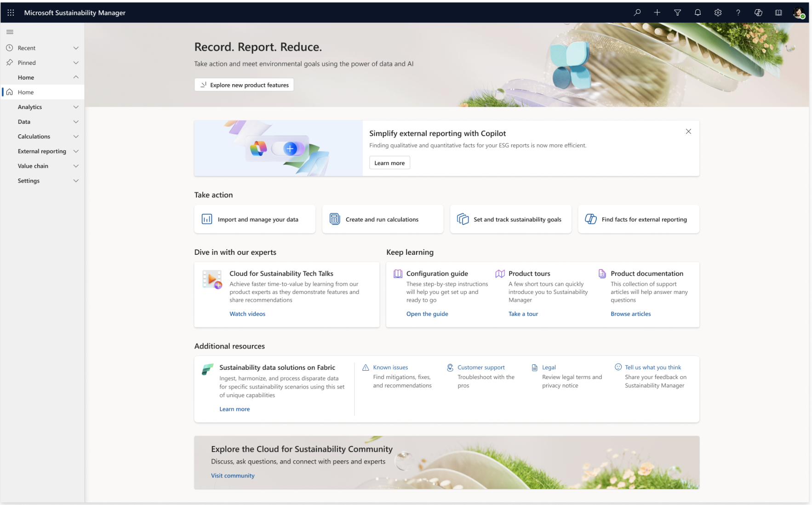The image size is (812, 505).
Task: Expand the Analytics chevron
Action: 76,107
